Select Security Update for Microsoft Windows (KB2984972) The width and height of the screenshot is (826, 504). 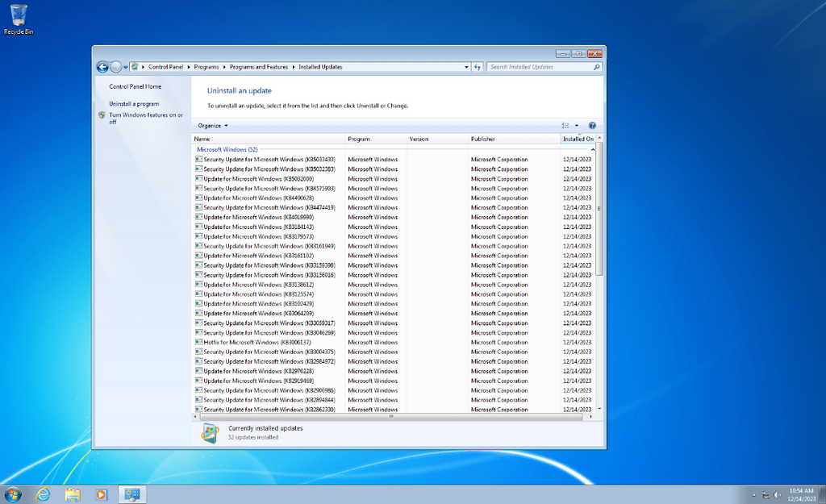point(269,361)
